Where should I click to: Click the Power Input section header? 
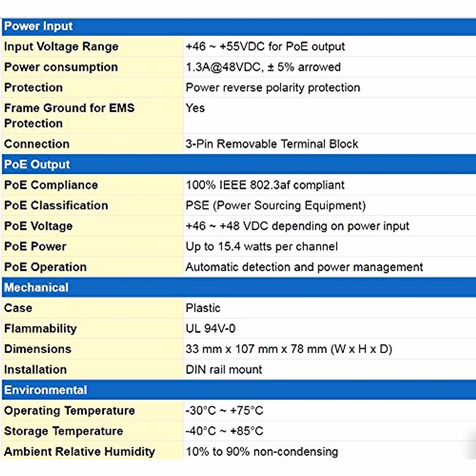(38, 26)
